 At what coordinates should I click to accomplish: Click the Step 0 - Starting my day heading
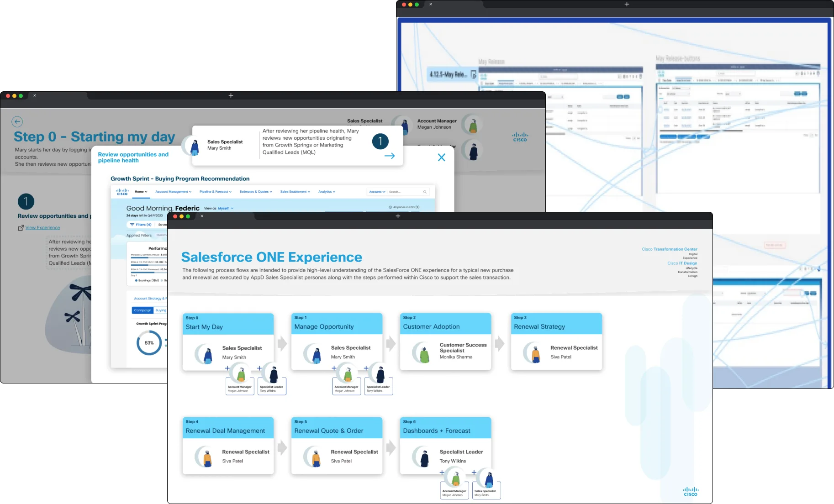click(95, 136)
